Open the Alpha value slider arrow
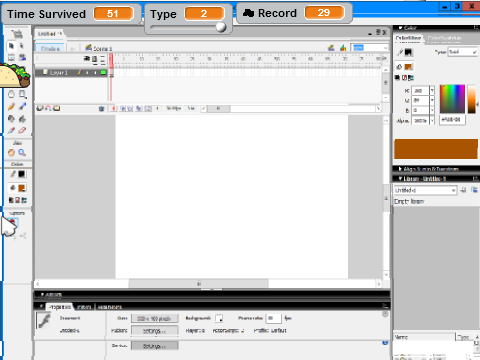Image resolution: width=480 pixels, height=360 pixels. click(432, 121)
